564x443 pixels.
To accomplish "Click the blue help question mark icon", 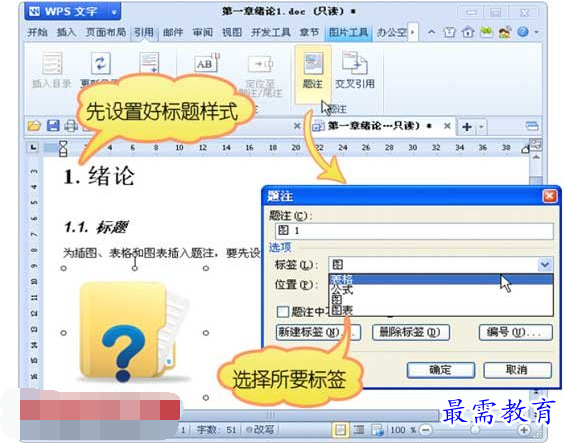I will click(523, 32).
